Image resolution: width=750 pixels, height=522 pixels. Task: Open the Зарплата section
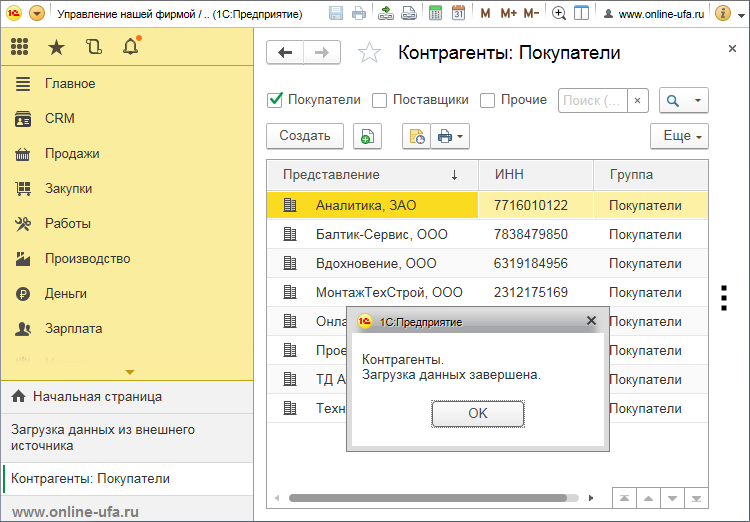pyautogui.click(x=127, y=329)
